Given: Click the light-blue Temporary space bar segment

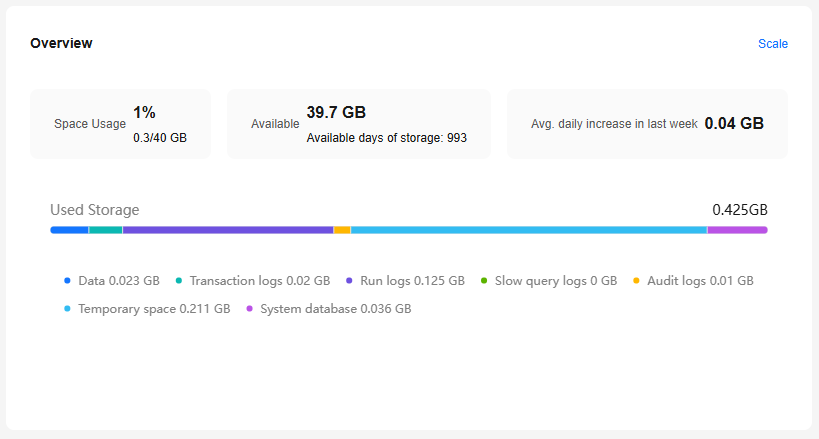Looking at the screenshot, I should pyautogui.click(x=528, y=230).
